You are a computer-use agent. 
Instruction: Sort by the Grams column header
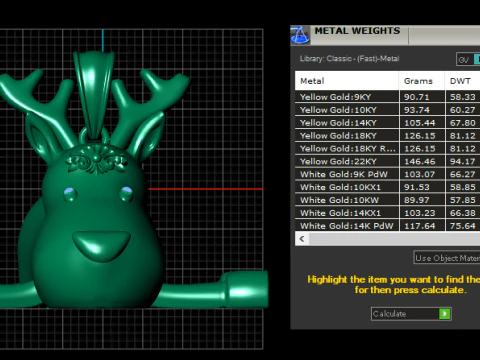click(422, 81)
